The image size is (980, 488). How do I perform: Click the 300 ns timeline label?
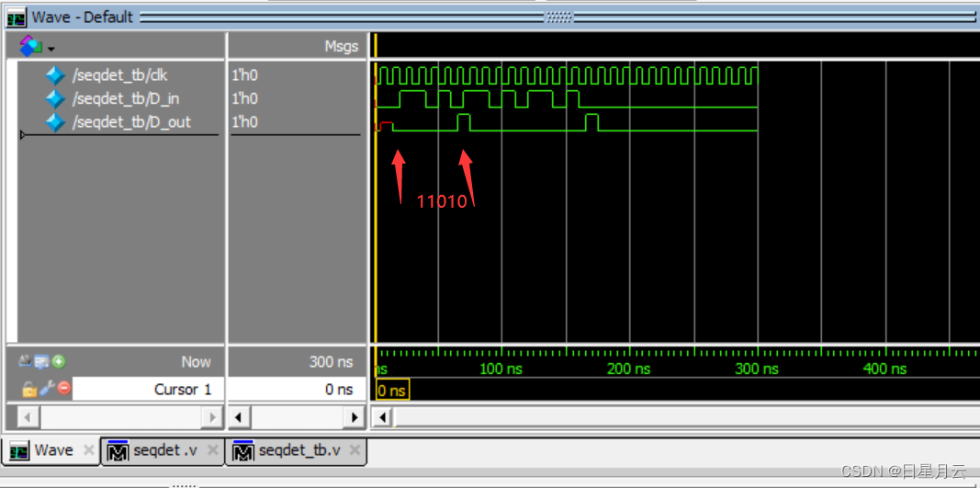point(756,369)
